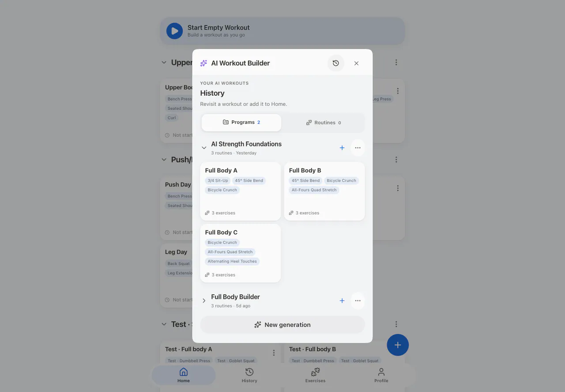This screenshot has height=392, width=565.
Task: Open more options for Full Body Builder
Action: click(358, 301)
